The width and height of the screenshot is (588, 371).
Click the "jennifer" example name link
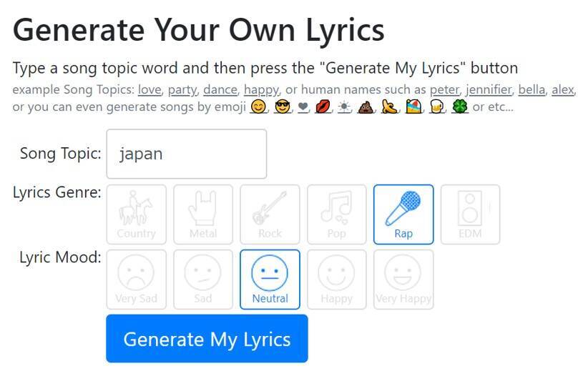[489, 90]
